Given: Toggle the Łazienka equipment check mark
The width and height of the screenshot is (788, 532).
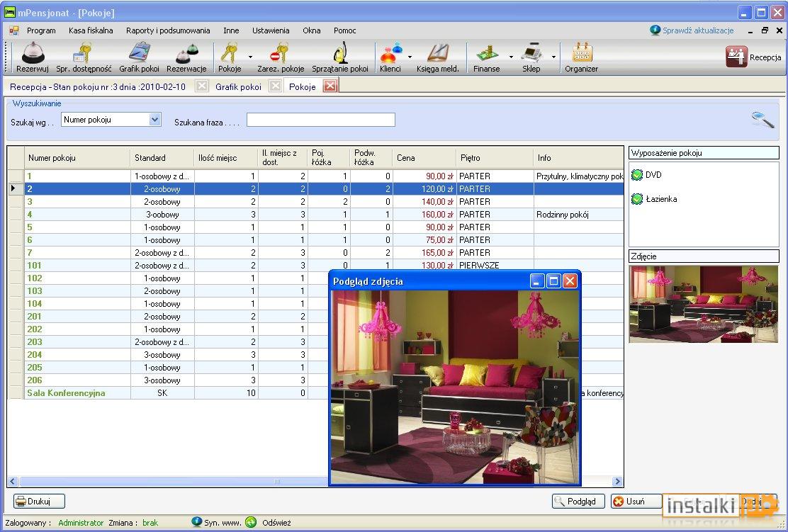Looking at the screenshot, I should [x=637, y=199].
